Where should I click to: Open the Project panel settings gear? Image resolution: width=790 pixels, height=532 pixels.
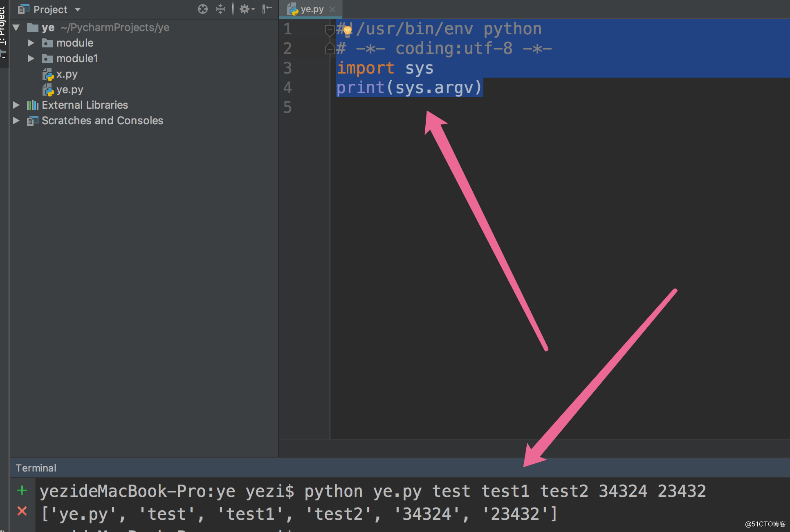[x=245, y=9]
